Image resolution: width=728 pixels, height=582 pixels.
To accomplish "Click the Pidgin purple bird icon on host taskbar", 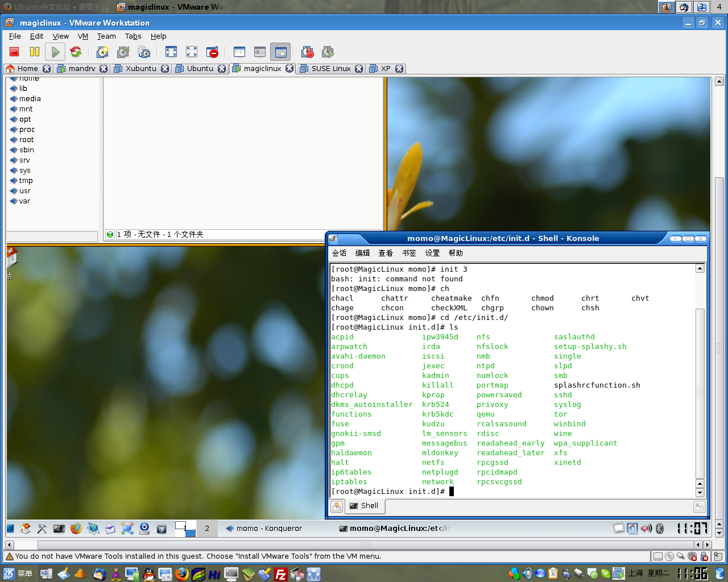I will [116, 574].
